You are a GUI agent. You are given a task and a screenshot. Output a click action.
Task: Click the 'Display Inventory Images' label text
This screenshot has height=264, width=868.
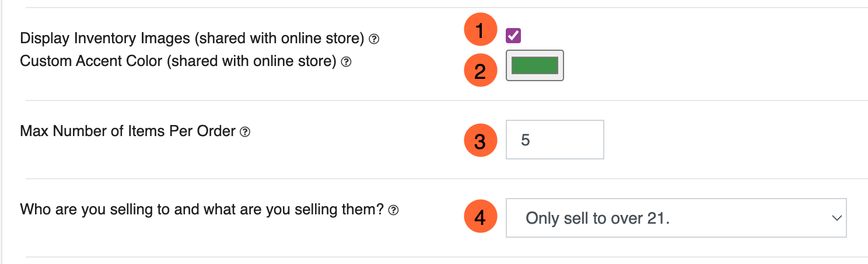point(105,39)
